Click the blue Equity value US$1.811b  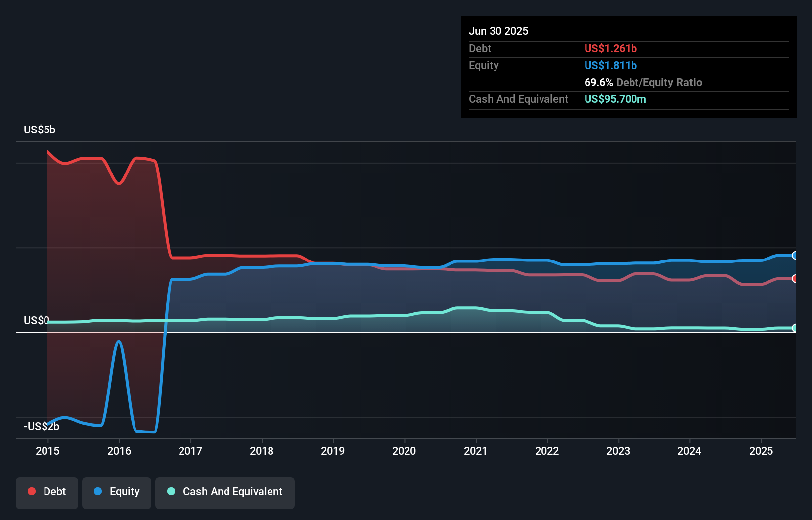[611, 65]
